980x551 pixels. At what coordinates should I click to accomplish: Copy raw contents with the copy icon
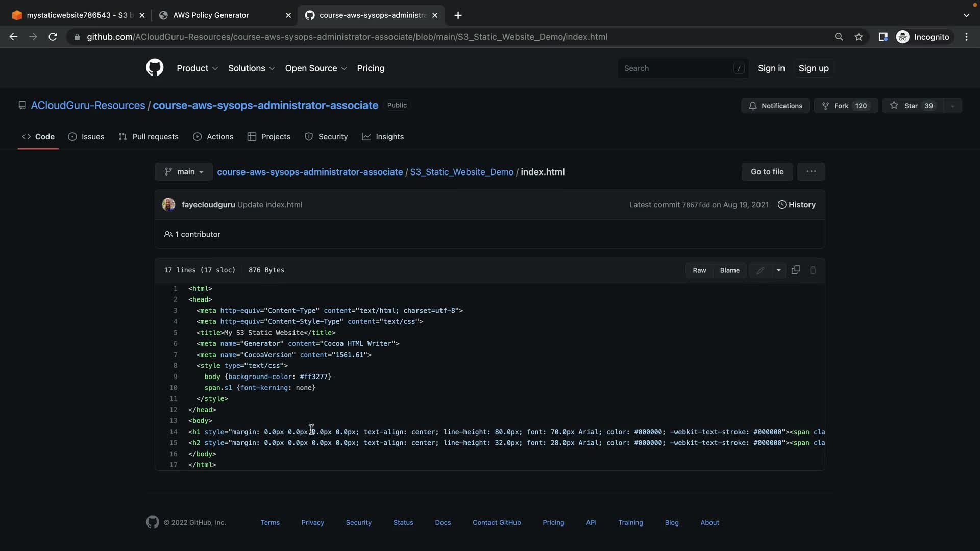[x=796, y=270]
